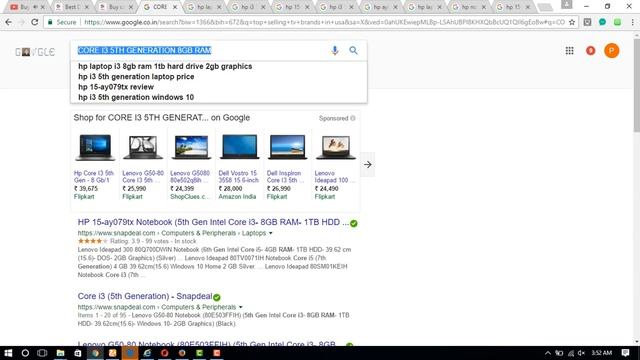Open 'Lenovo G50-80 Core I3 5th' shopping link

[142, 176]
